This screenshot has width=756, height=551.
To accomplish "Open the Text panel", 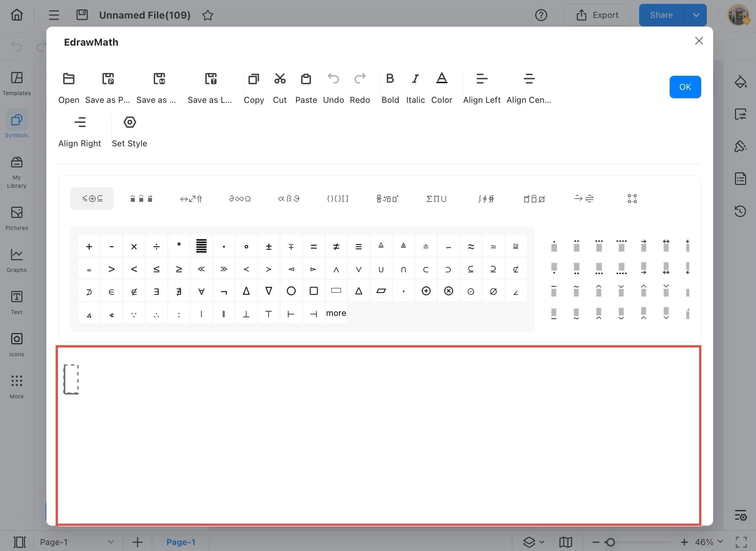I will click(16, 302).
